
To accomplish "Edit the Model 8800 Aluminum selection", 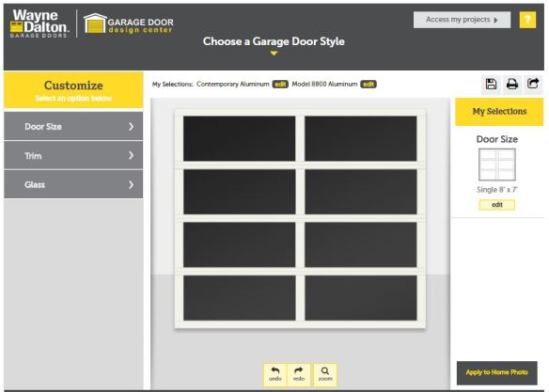I will pos(369,85).
